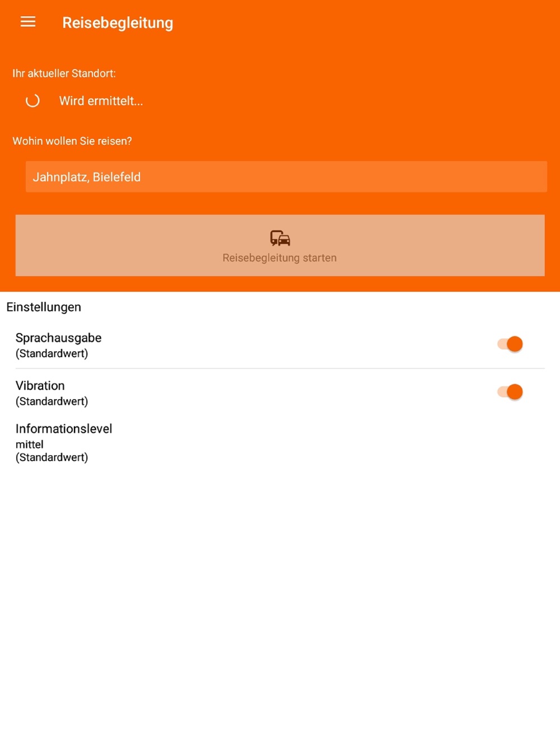The image size is (560, 747).
Task: Click the bus and car icon
Action: coord(280,238)
